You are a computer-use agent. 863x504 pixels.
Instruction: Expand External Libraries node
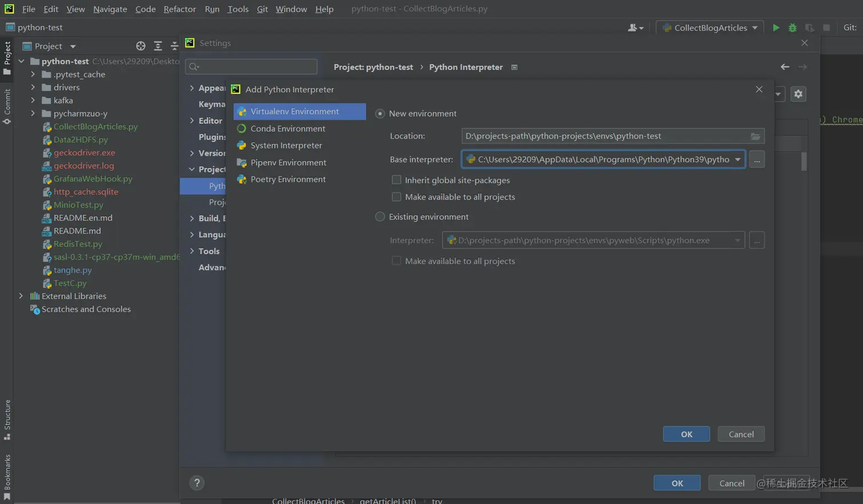(21, 296)
